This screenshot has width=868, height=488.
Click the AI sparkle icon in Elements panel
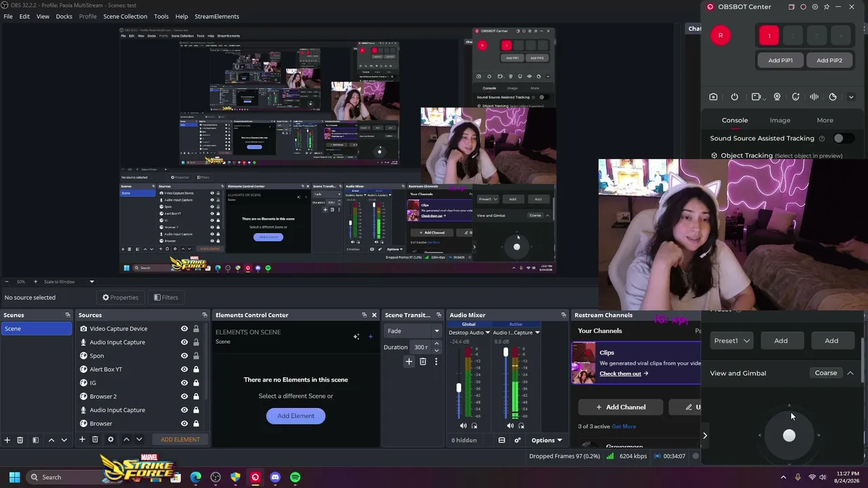(x=356, y=336)
